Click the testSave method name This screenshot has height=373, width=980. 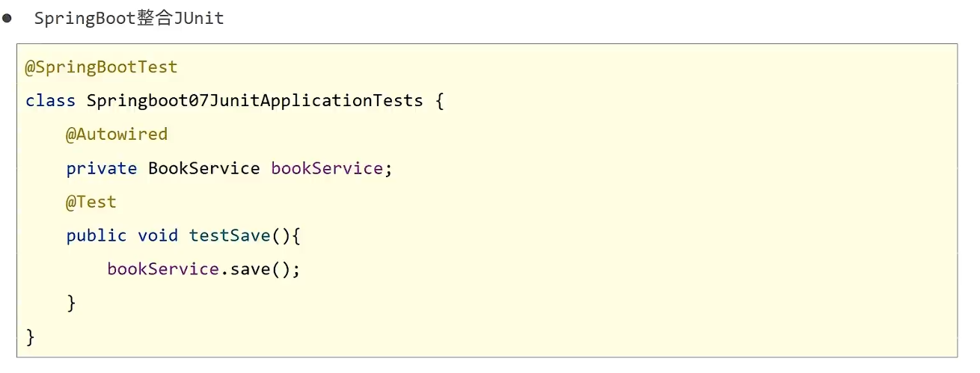tap(230, 235)
